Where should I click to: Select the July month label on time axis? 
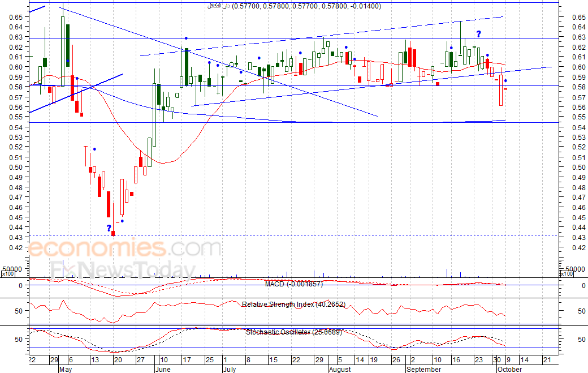pos(229,369)
